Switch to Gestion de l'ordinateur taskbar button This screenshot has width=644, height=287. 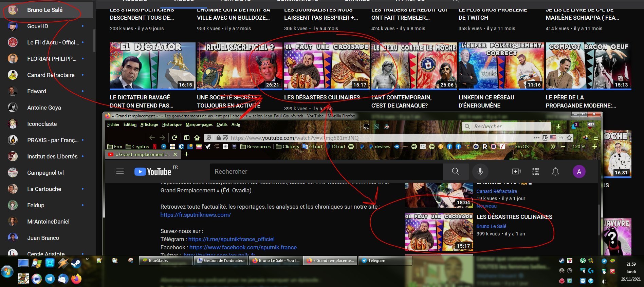point(221,261)
